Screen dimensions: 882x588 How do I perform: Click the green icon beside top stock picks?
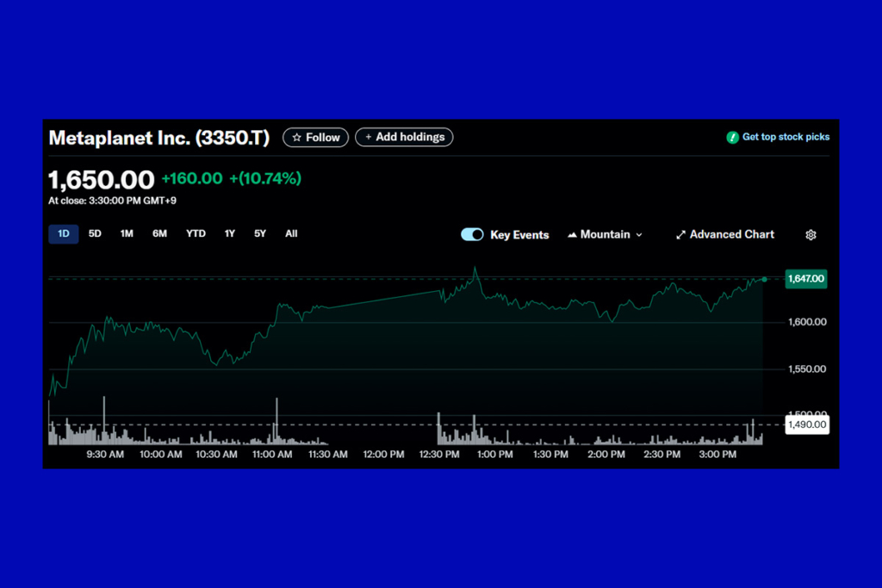click(x=732, y=138)
